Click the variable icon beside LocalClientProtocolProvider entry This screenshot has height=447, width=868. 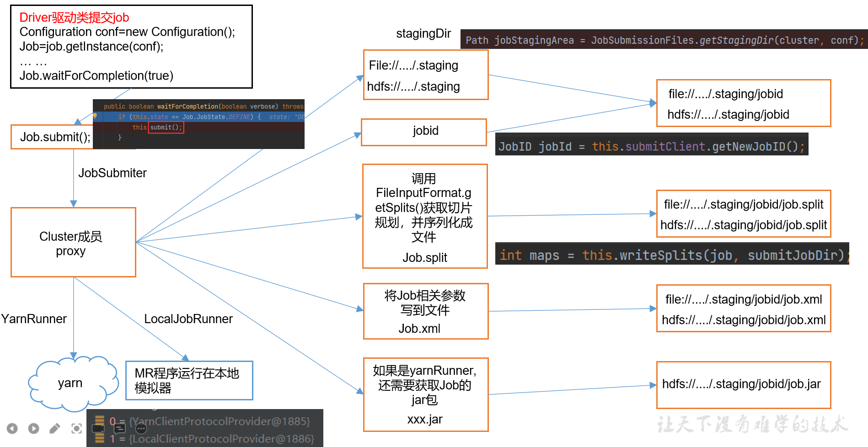(100, 438)
